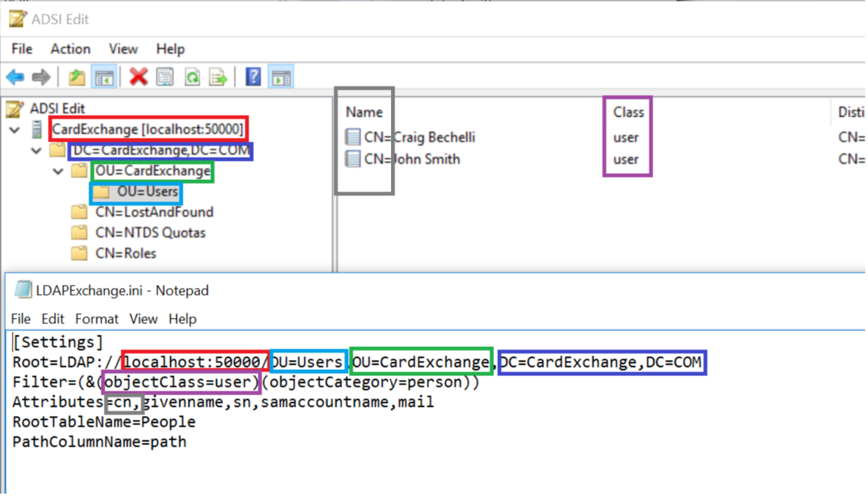Click the folder icon of CN=NTDS Quotas
The width and height of the screenshot is (868, 497).
[x=79, y=233]
